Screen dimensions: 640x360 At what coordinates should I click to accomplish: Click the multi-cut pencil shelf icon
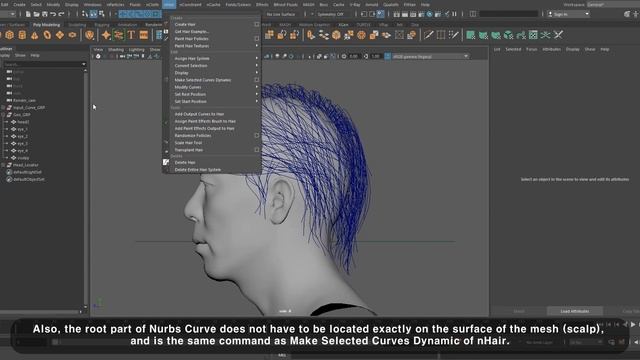coord(428,35)
